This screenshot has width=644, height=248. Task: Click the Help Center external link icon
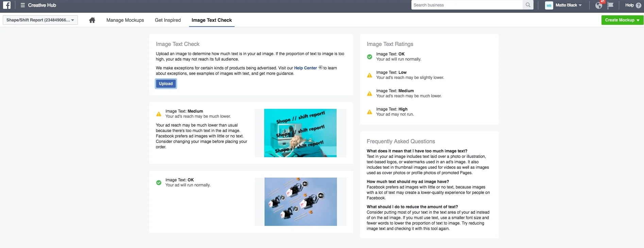click(320, 68)
